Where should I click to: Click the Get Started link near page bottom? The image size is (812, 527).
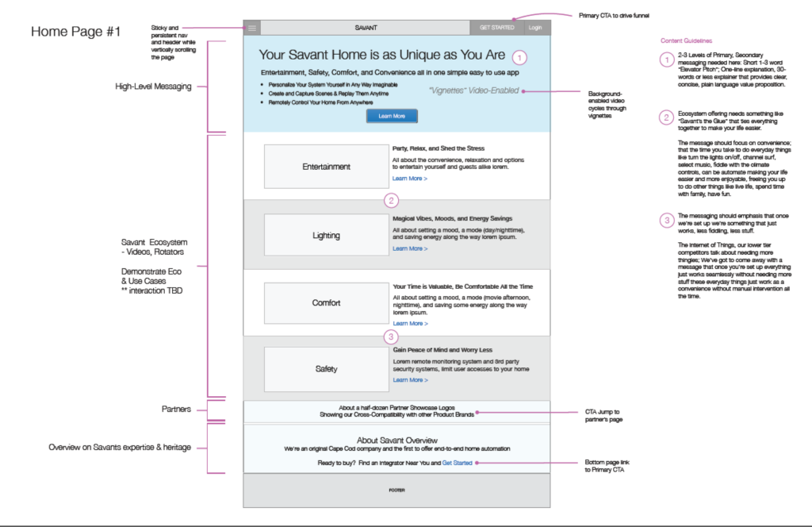coord(458,463)
